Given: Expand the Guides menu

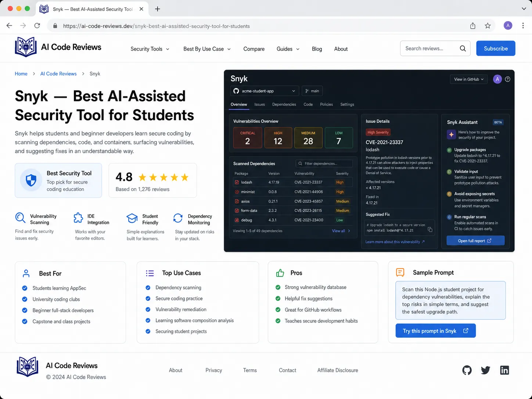Looking at the screenshot, I should [288, 49].
